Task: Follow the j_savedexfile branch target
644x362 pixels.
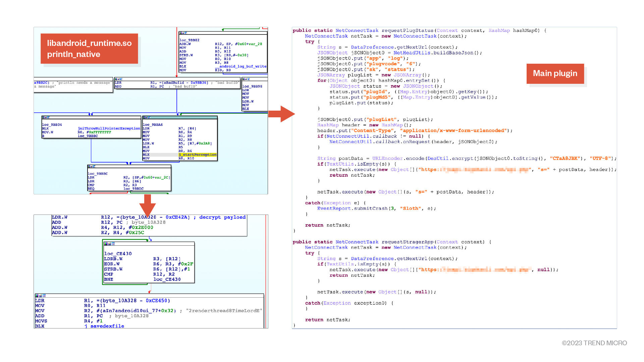Action: pos(104,326)
